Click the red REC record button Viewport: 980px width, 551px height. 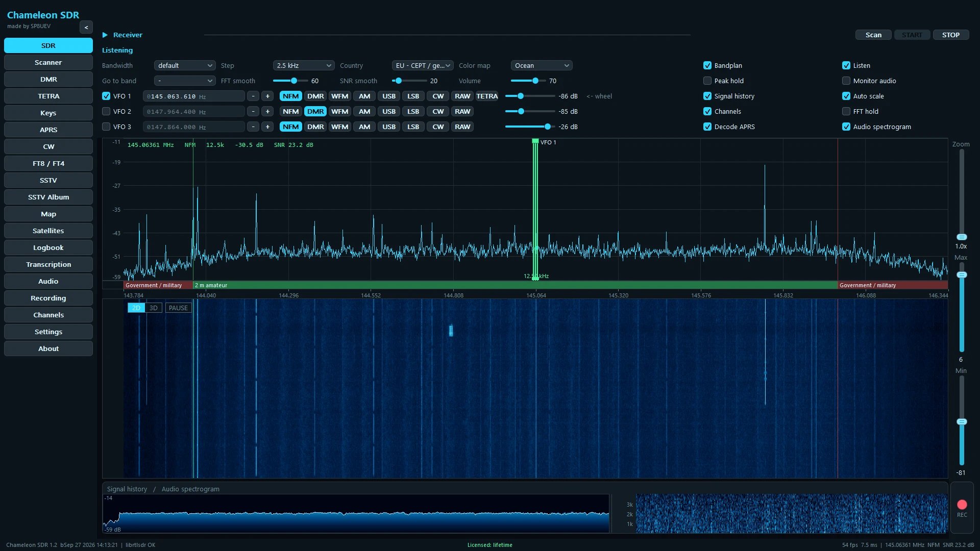point(962,505)
